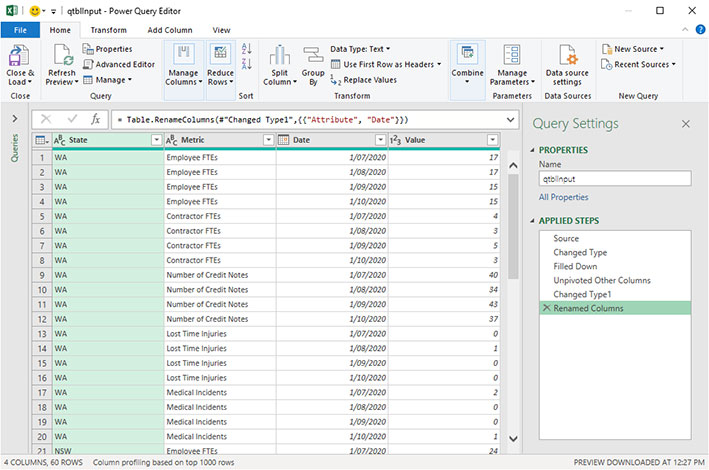Click the data grid scrollbar thumb
This screenshot has height=470, width=709.
coord(513,226)
